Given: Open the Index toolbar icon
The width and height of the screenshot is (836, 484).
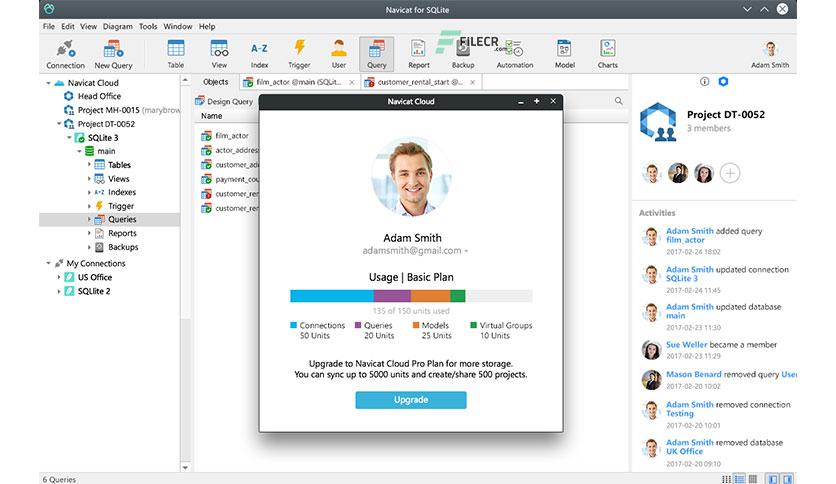Looking at the screenshot, I should pyautogui.click(x=259, y=54).
